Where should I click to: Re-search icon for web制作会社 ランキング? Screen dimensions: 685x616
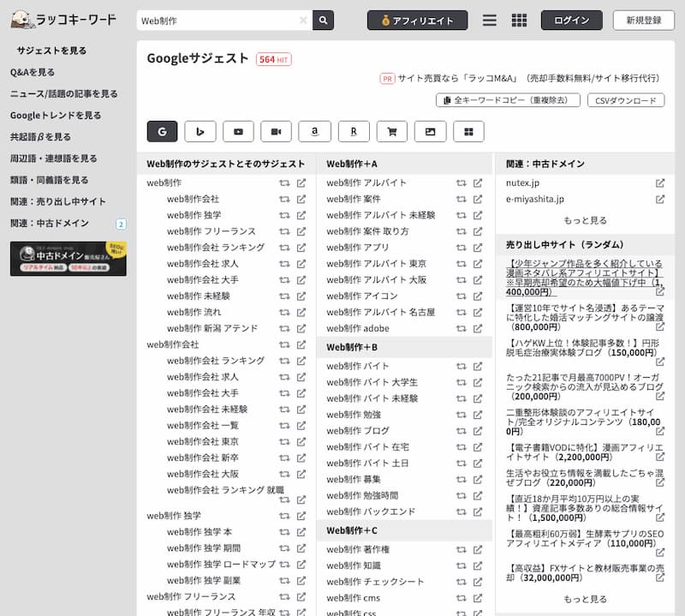pyautogui.click(x=283, y=248)
